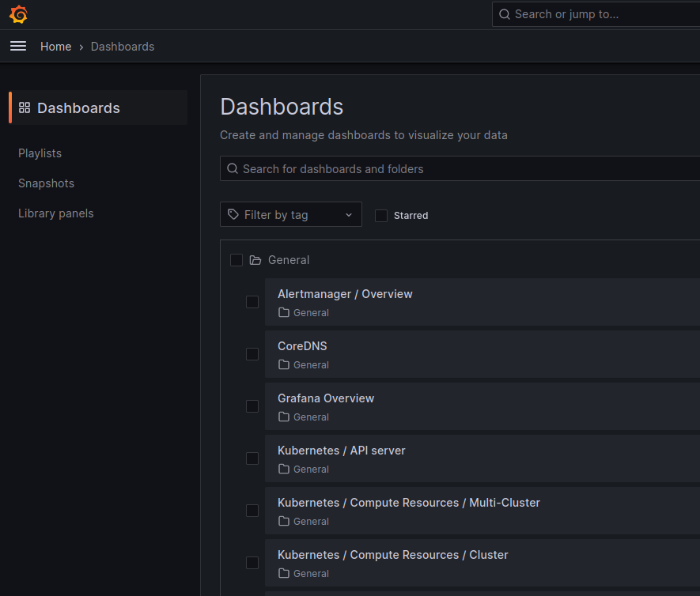Click folder icon under Alertmanager / Overview

[284, 313]
